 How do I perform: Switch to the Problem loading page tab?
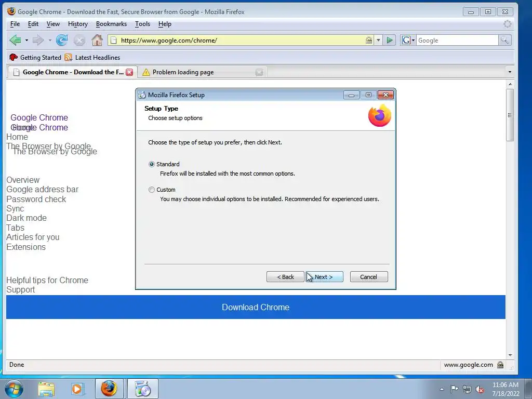(x=202, y=72)
